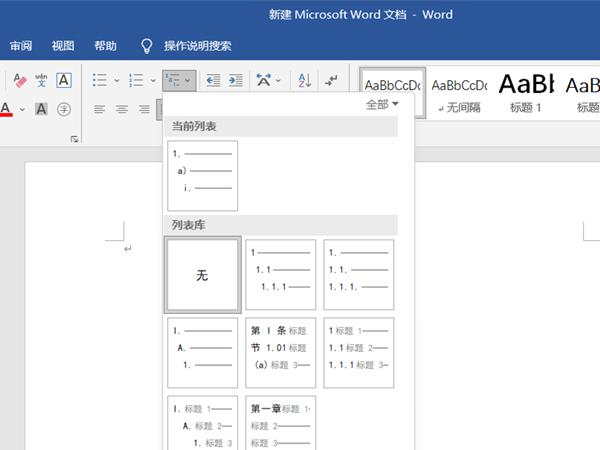Image resolution: width=600 pixels, height=450 pixels.
Task: Click the decrease indent icon
Action: point(213,80)
